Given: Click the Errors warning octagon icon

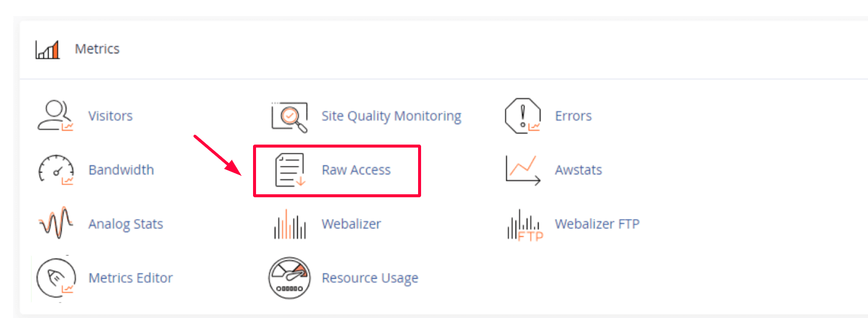Looking at the screenshot, I should pyautogui.click(x=523, y=116).
